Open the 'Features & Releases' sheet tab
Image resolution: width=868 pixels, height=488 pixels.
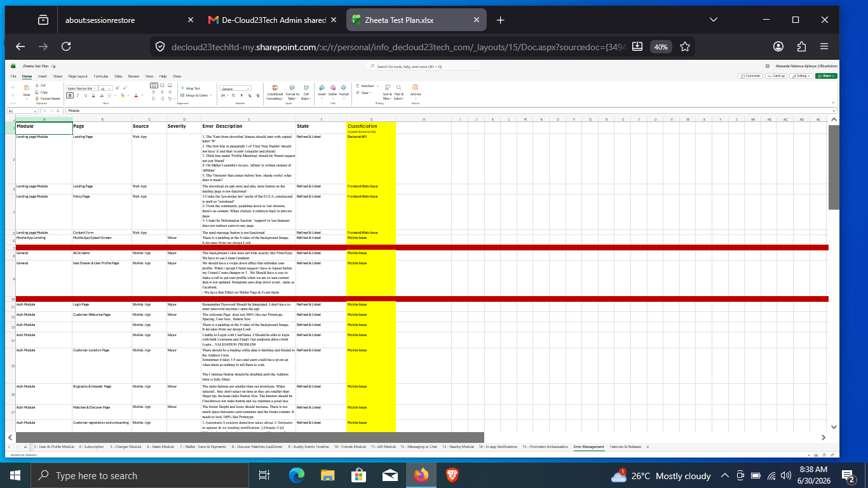(x=625, y=447)
